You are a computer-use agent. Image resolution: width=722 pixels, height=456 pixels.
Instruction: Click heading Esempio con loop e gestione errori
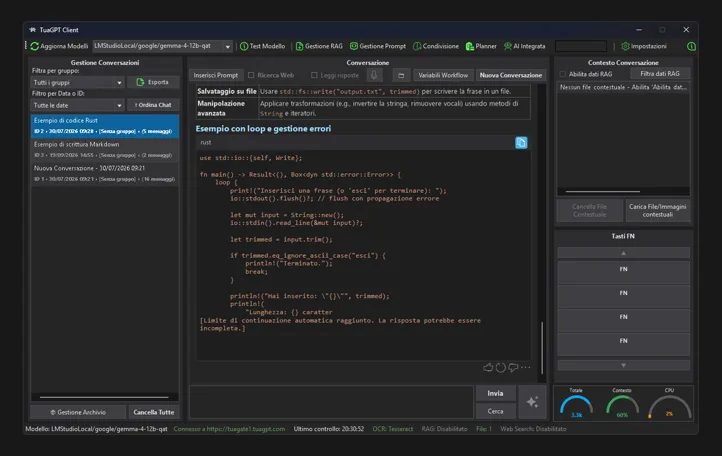263,129
